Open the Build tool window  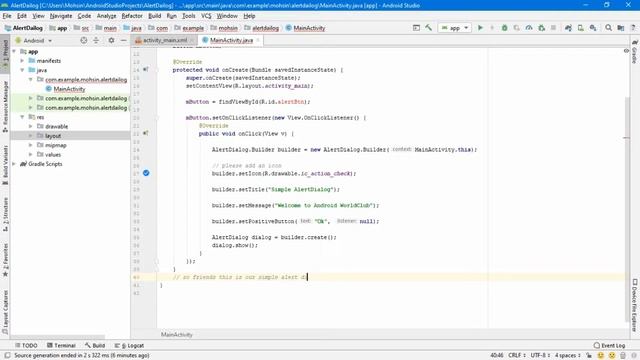95,345
